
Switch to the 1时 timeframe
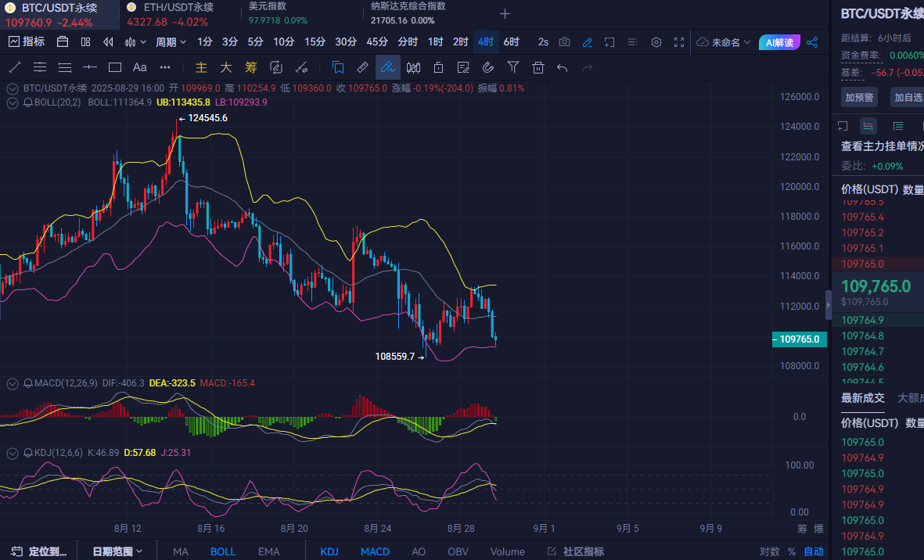click(x=435, y=41)
